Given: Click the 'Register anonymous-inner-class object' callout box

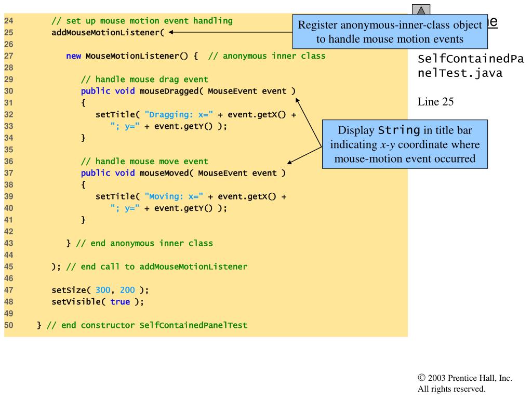Looking at the screenshot, I should (390, 32).
